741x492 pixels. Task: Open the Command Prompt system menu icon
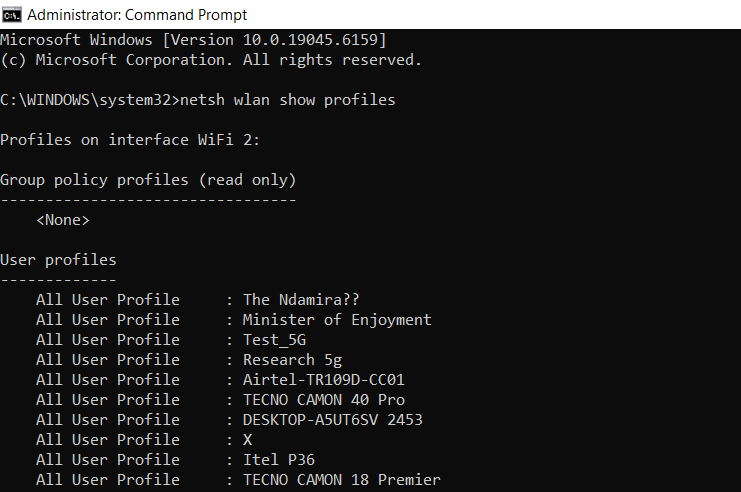[x=11, y=15]
